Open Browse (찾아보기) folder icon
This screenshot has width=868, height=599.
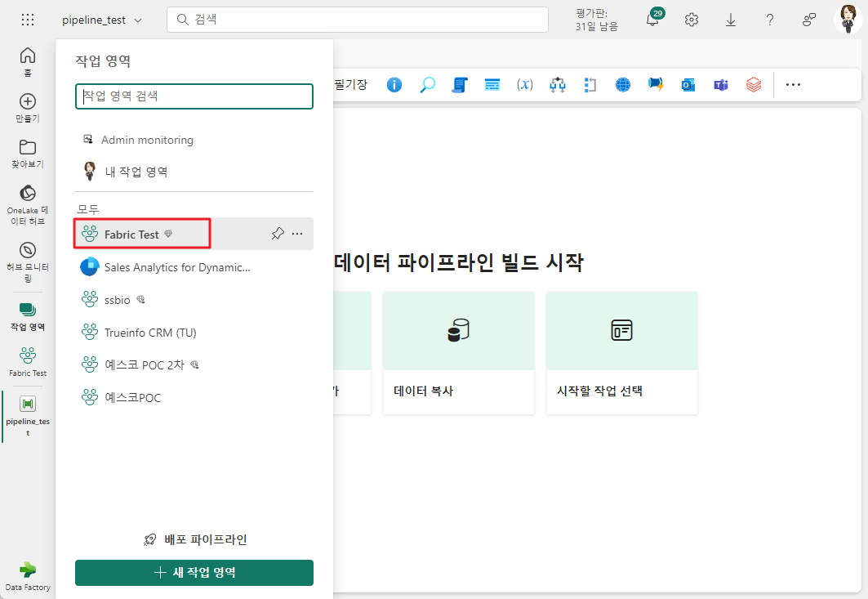(28, 154)
